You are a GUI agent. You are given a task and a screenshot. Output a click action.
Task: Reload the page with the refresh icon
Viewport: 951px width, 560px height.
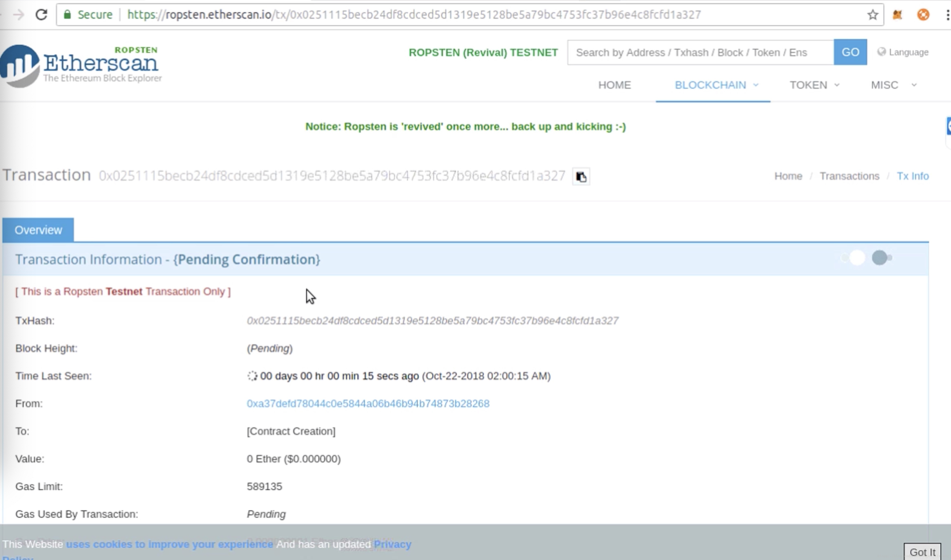click(41, 15)
